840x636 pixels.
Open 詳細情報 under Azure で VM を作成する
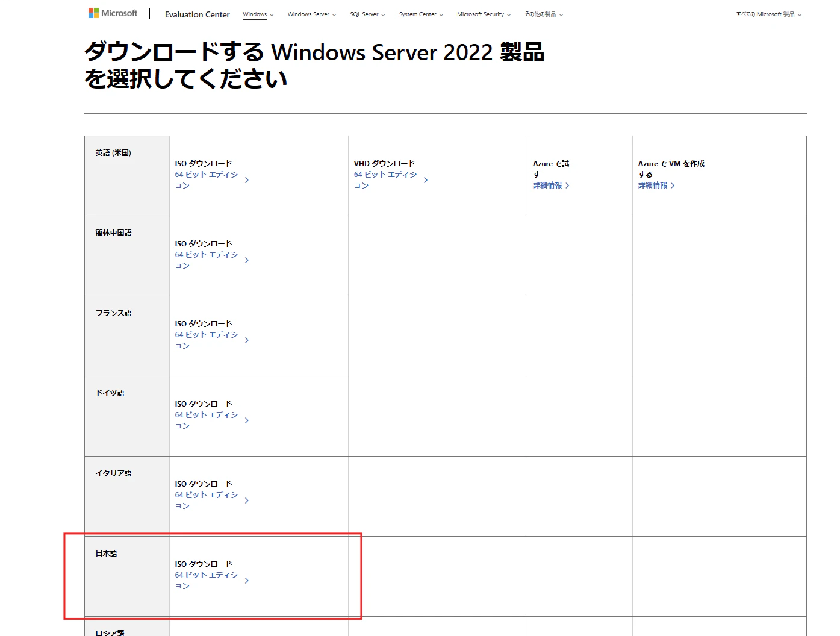tap(653, 185)
